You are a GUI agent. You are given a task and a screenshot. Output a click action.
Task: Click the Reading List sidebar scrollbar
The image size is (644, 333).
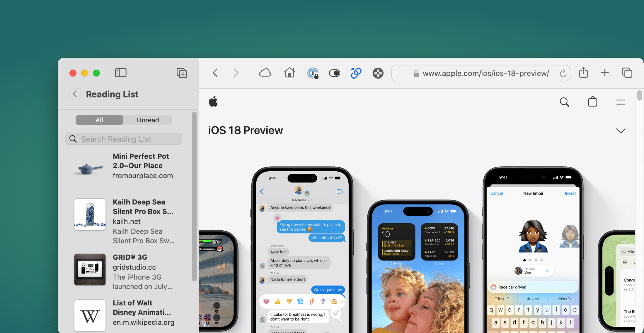click(194, 196)
